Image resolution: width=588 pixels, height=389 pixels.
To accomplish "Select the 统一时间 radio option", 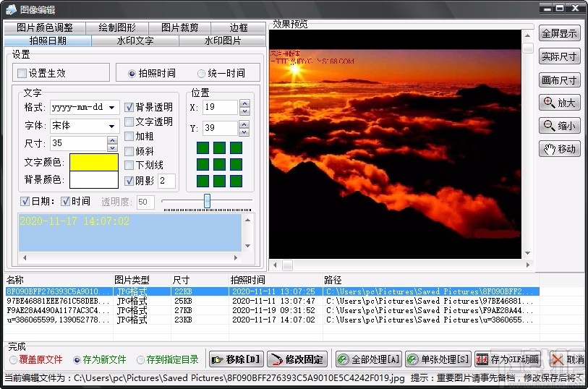I will point(201,74).
